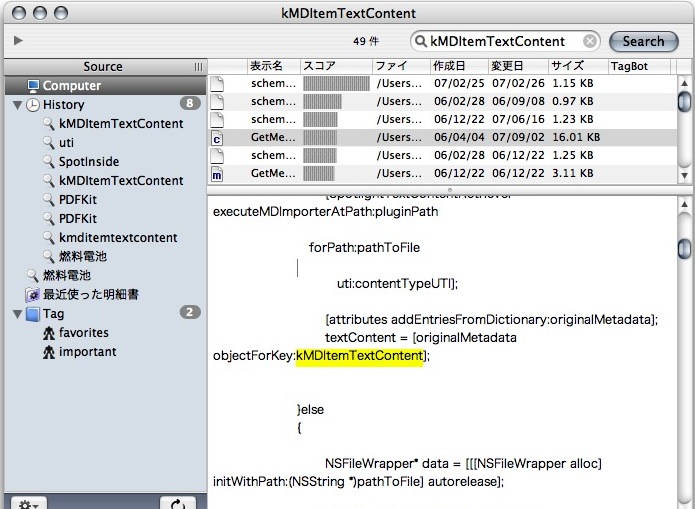Sort by ファイ column header
This screenshot has height=509, width=695.
pyautogui.click(x=402, y=67)
